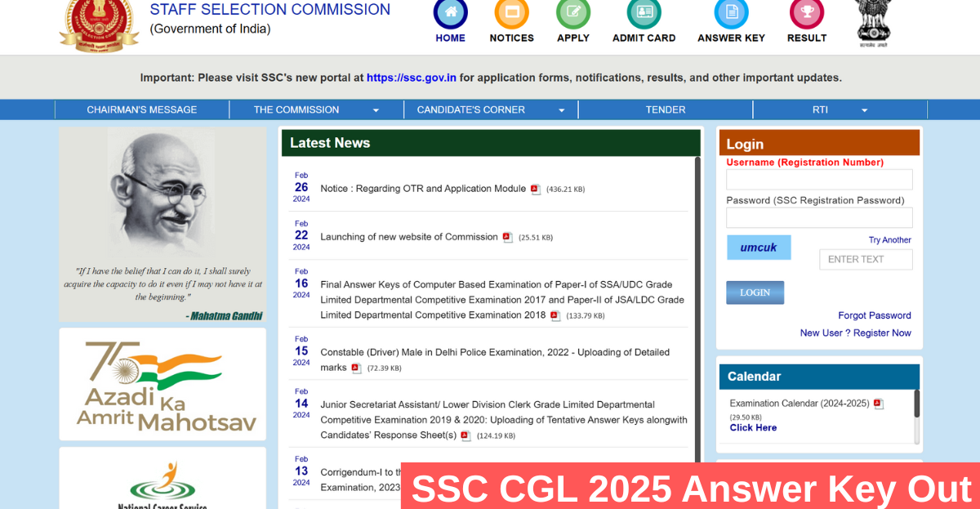Open the PDF for OTR and Application Module notice
This screenshot has width=980, height=509.
[x=535, y=189]
